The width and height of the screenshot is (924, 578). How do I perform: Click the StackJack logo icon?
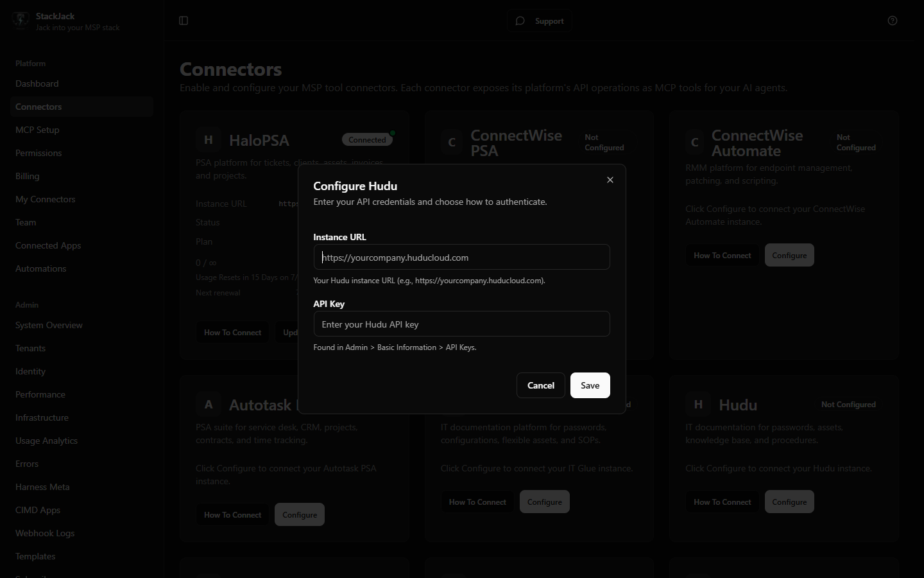click(x=21, y=21)
